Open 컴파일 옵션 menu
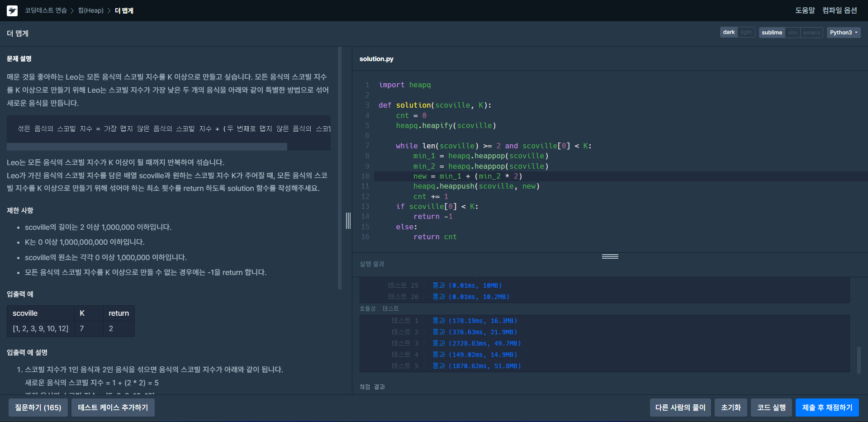The image size is (868, 422). pyautogui.click(x=840, y=10)
